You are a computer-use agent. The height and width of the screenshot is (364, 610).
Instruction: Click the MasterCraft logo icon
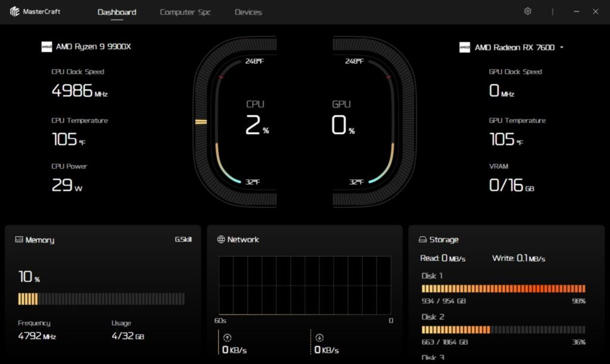[x=15, y=12]
